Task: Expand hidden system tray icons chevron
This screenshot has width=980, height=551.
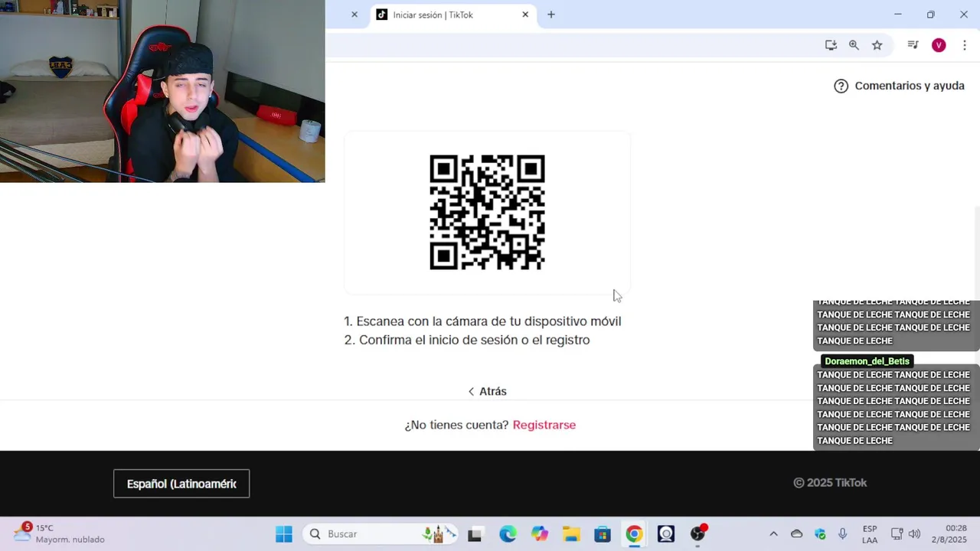Action: point(773,534)
